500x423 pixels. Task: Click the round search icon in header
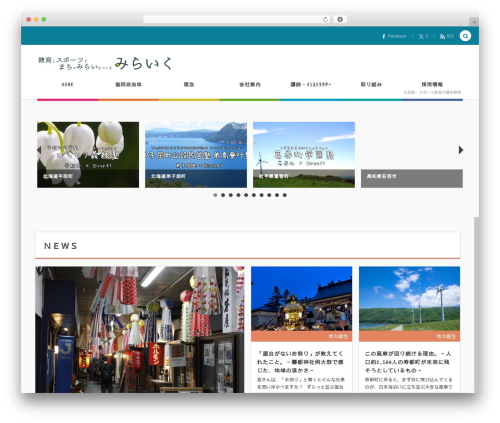[465, 36]
